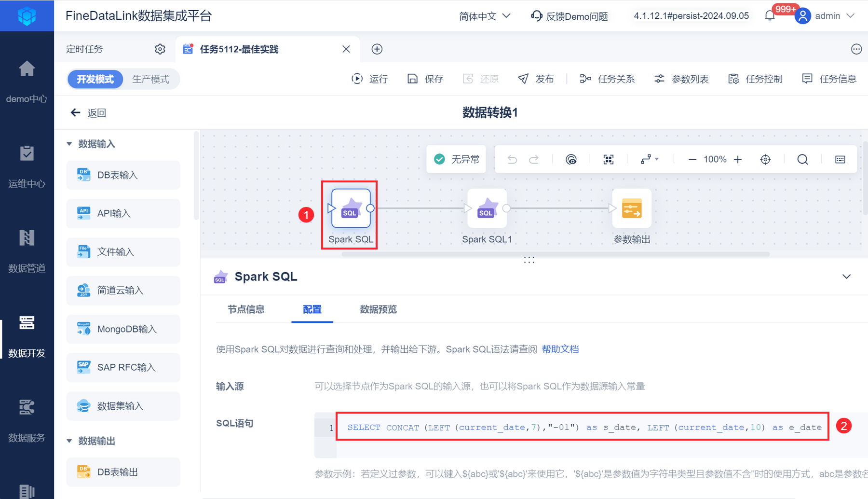Switch to 开发模式
868x499 pixels.
95,79
